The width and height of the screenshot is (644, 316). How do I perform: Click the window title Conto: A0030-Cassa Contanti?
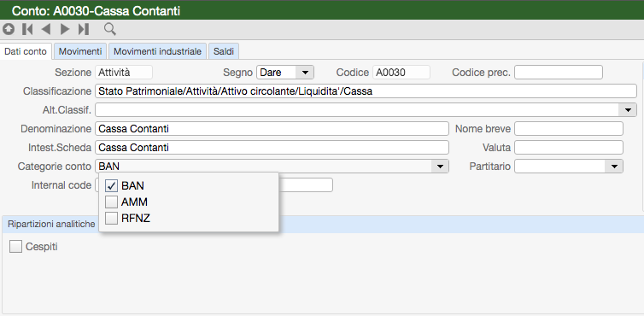(x=96, y=11)
